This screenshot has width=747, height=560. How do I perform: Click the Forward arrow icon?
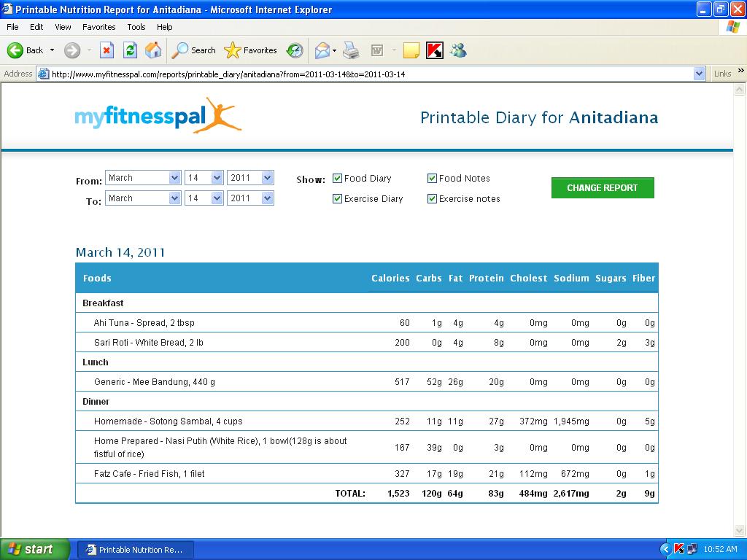point(72,50)
